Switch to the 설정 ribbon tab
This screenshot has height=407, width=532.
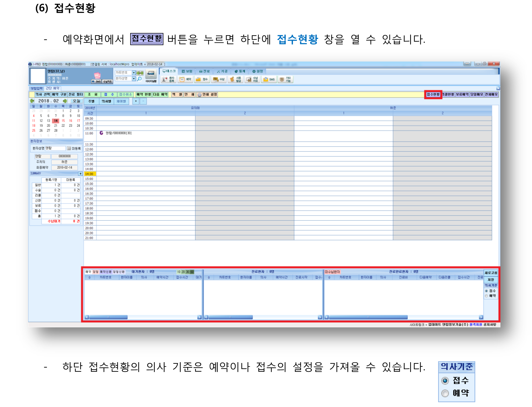pyautogui.click(x=257, y=71)
